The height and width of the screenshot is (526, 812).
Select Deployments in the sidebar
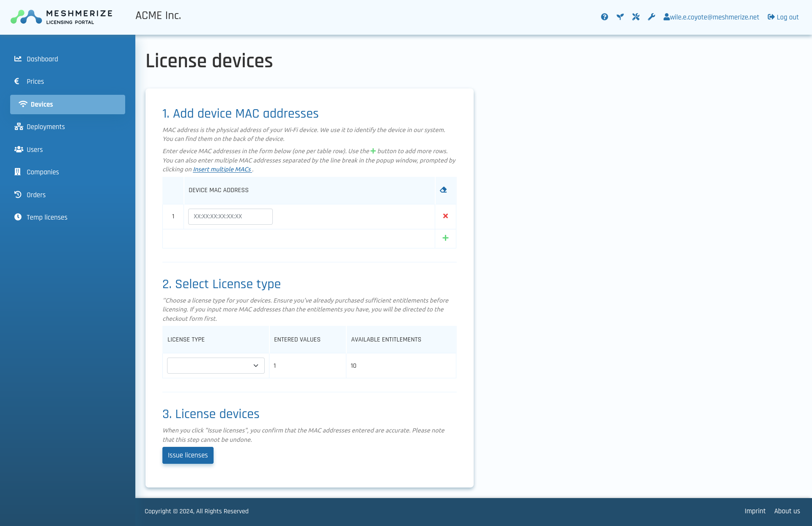[46, 127]
